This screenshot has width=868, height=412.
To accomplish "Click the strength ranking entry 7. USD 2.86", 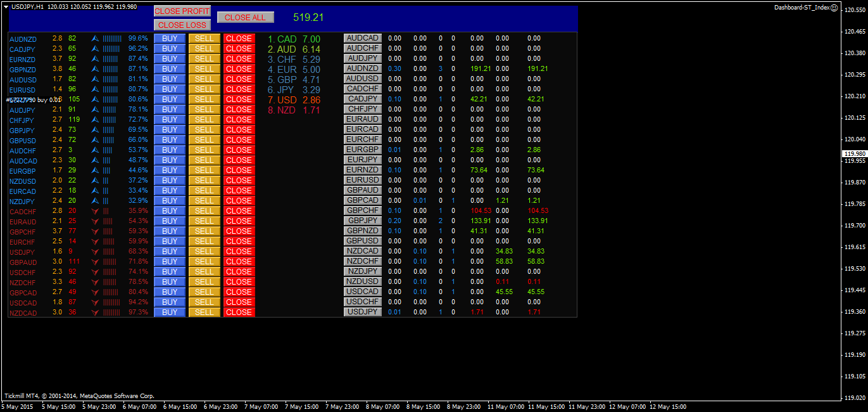I will tap(294, 100).
